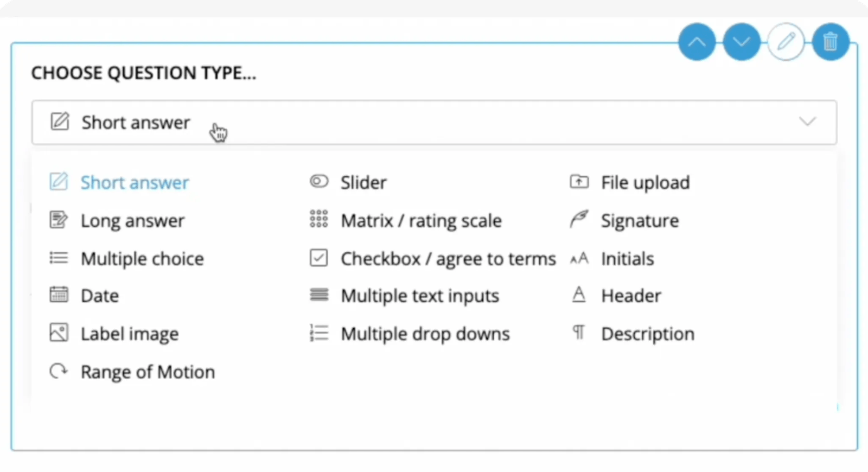The width and height of the screenshot is (868, 472).
Task: Click the Slider option toggle icon
Action: tap(319, 181)
